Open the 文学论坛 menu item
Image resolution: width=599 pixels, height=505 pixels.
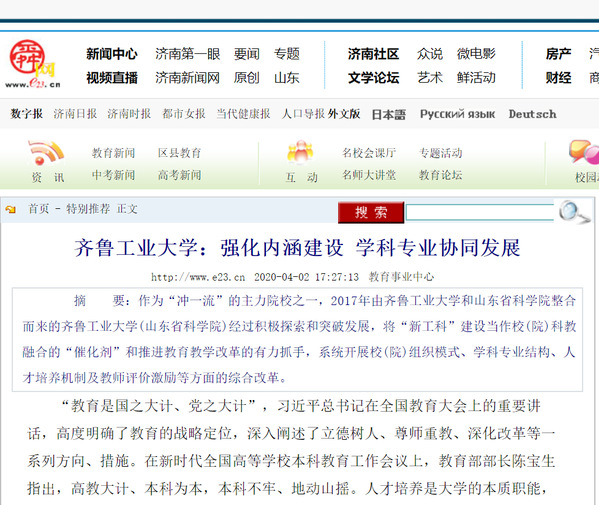[x=373, y=78]
